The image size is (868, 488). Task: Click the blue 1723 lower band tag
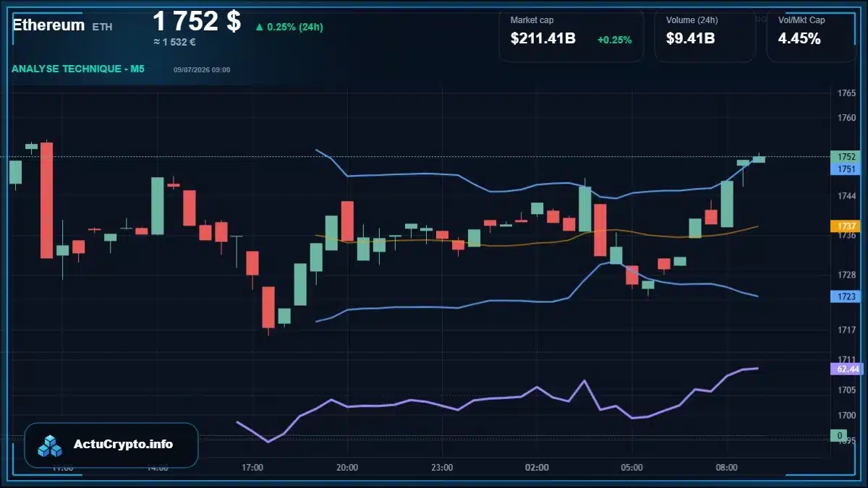846,296
